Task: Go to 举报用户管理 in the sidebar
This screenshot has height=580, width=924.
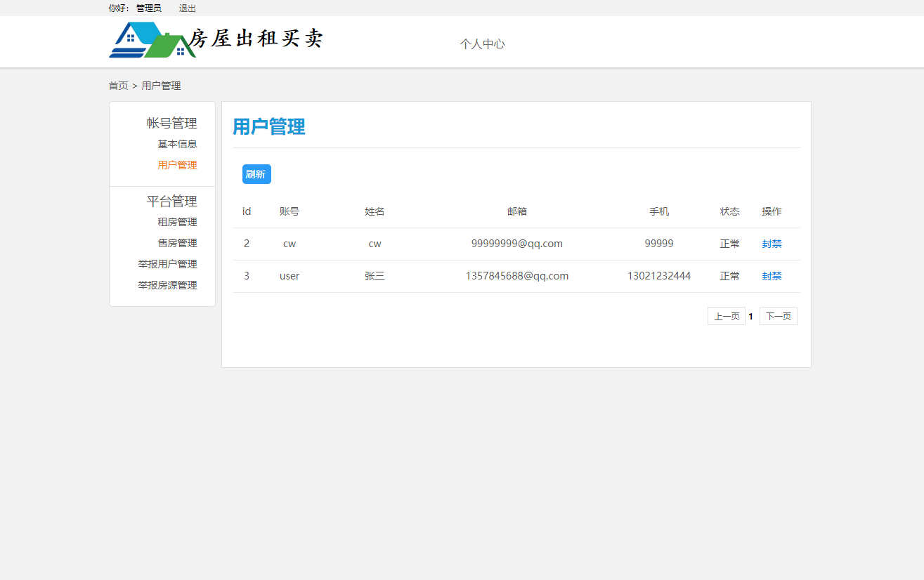Action: pos(167,264)
